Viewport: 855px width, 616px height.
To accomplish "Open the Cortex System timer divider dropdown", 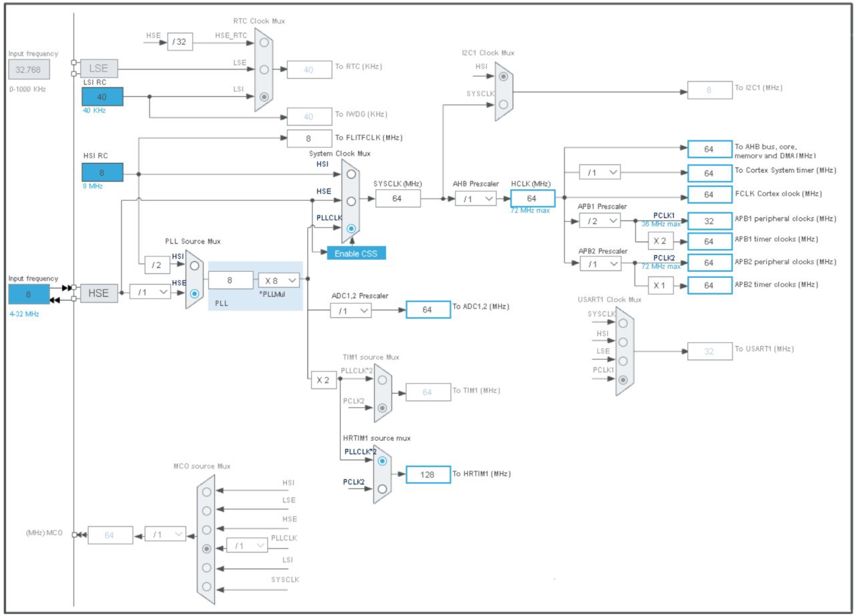I will point(600,172).
